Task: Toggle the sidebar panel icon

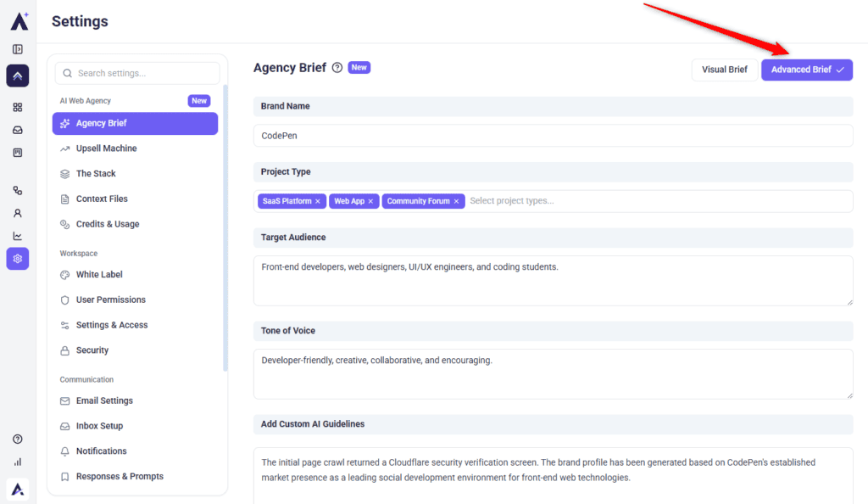Action: [x=18, y=49]
